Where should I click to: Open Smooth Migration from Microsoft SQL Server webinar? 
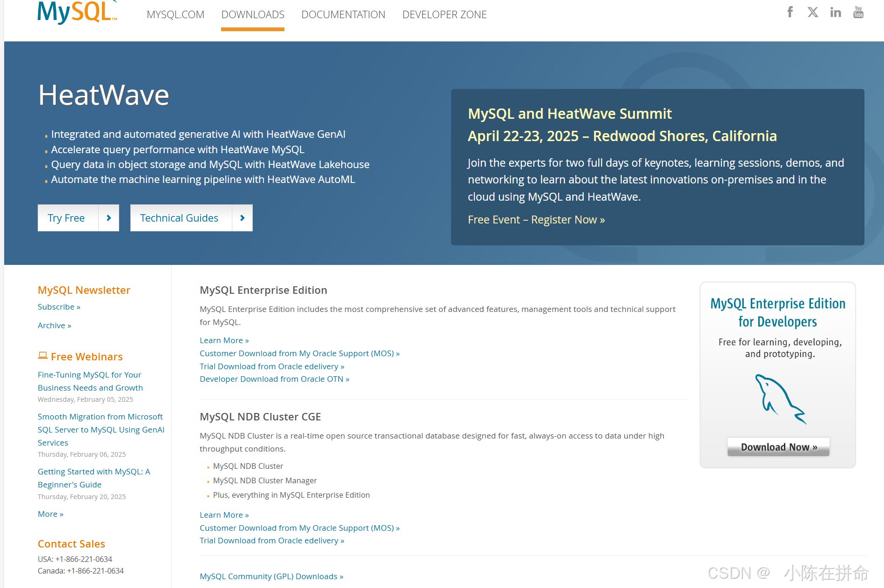point(101,430)
